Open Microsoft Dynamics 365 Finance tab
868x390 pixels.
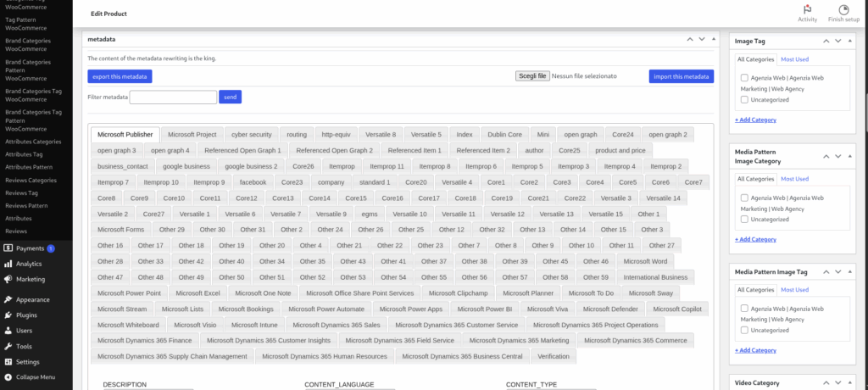click(x=144, y=341)
